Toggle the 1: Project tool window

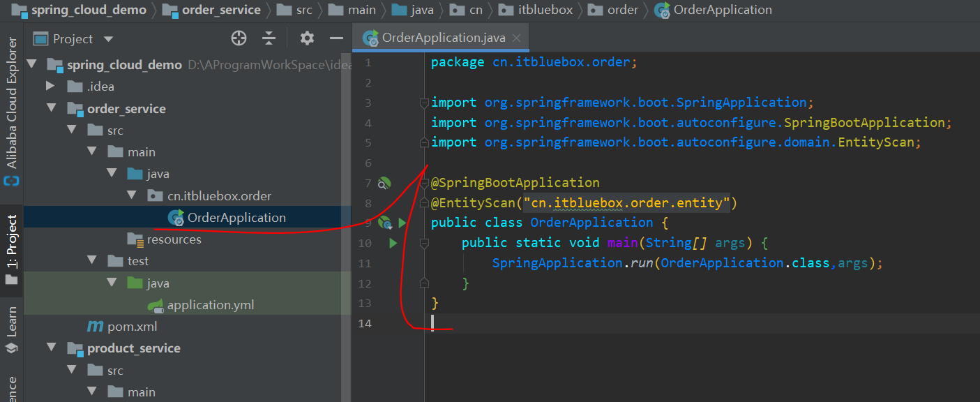coord(12,251)
